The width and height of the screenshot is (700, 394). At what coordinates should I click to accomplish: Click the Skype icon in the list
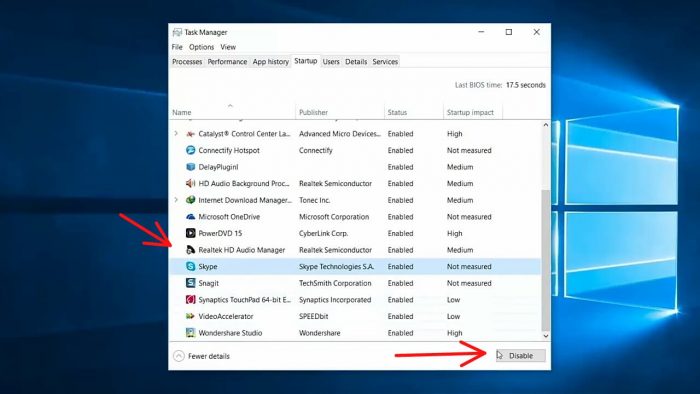191,266
